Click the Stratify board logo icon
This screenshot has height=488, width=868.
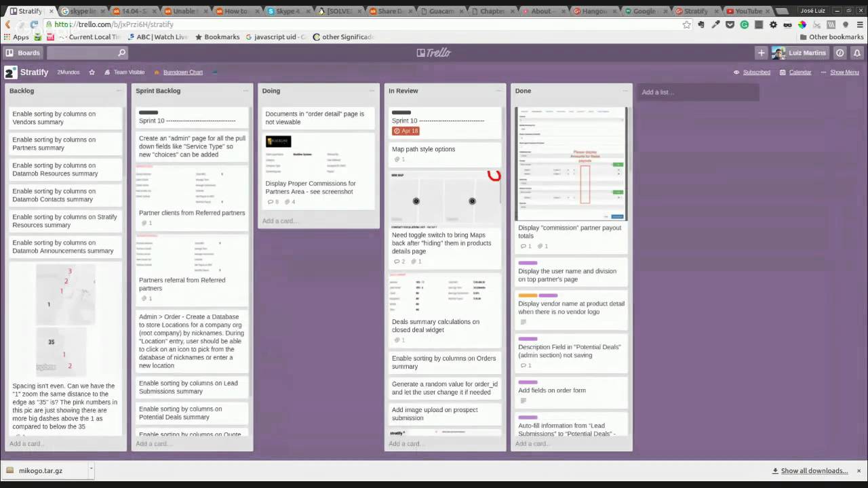pos(10,72)
